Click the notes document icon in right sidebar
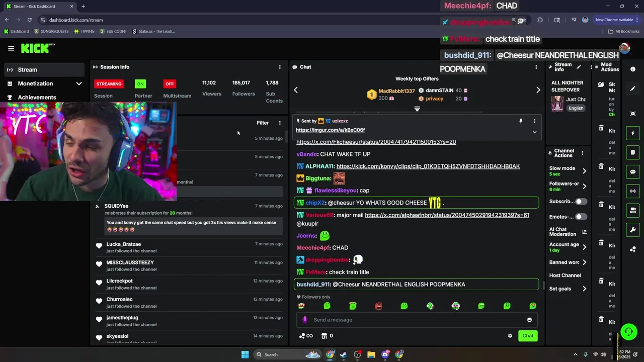The image size is (644, 362). pyautogui.click(x=633, y=152)
